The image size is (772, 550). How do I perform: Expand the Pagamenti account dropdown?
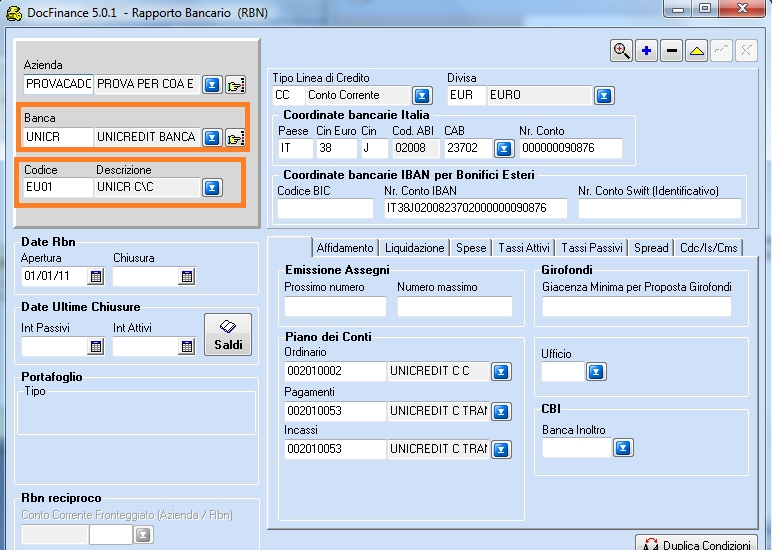501,412
